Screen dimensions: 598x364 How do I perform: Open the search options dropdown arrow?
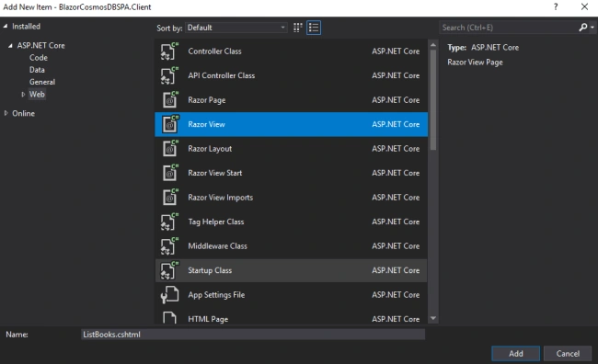coord(592,28)
